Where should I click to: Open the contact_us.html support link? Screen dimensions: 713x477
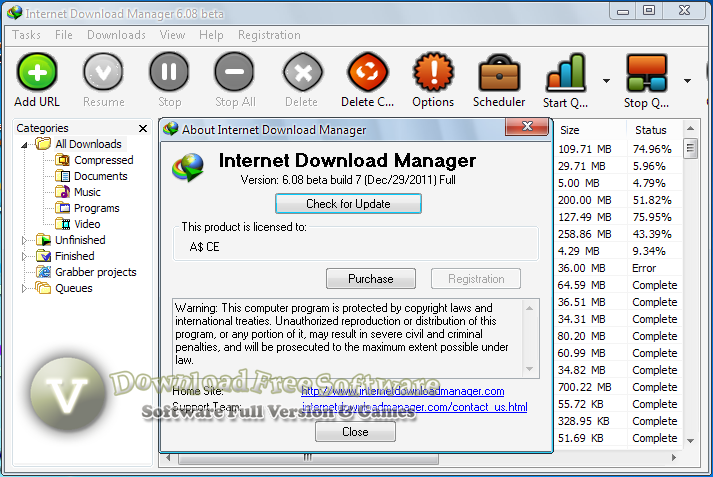point(414,407)
